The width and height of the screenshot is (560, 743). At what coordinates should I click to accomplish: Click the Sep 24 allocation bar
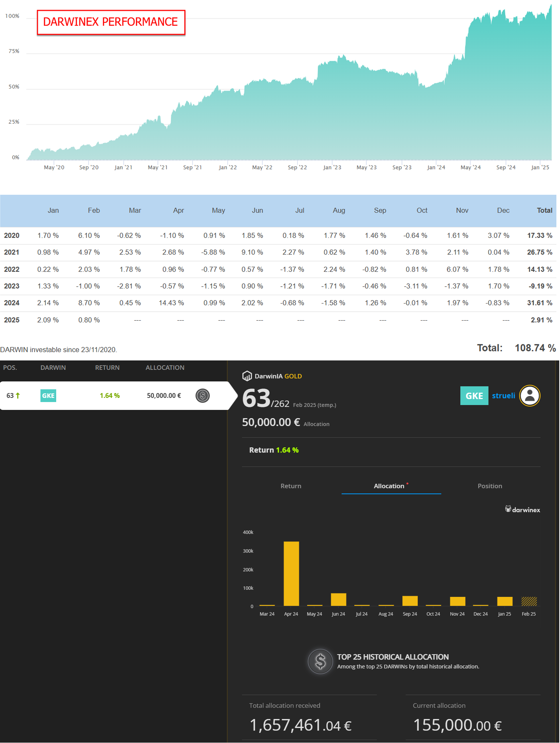[410, 601]
